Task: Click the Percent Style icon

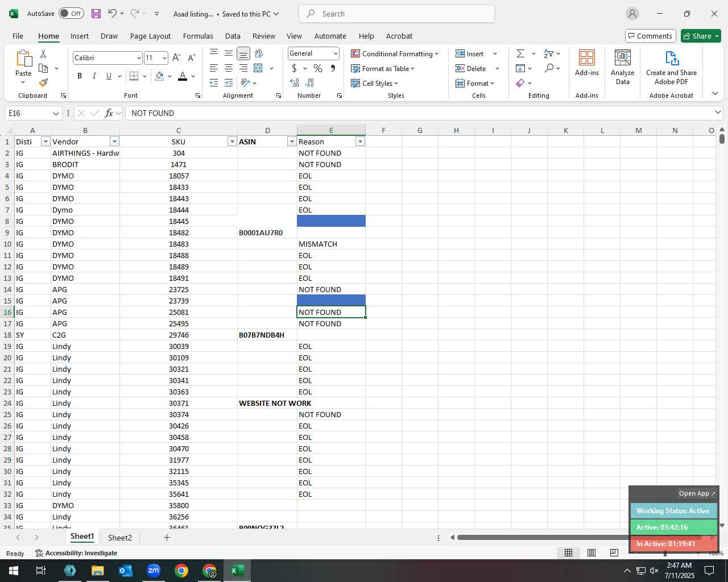Action: [318, 68]
